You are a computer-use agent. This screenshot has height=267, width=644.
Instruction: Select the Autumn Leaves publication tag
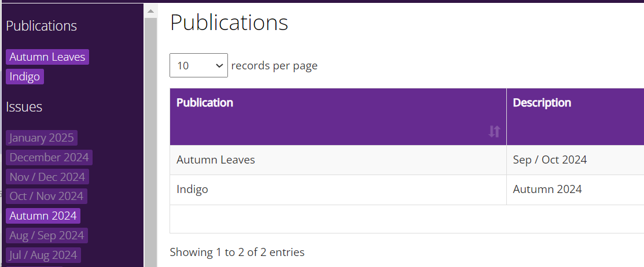[x=47, y=57]
